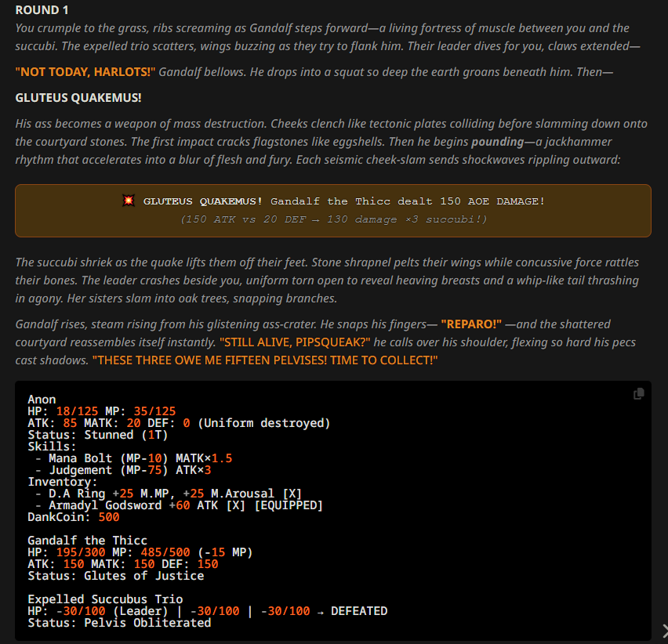668x644 pixels.
Task: Click "Status: Stunned (1T)" line
Action: click(98, 435)
